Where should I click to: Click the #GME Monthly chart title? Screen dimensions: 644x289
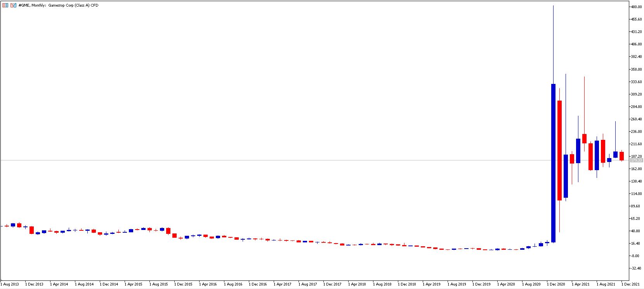pyautogui.click(x=59, y=5)
